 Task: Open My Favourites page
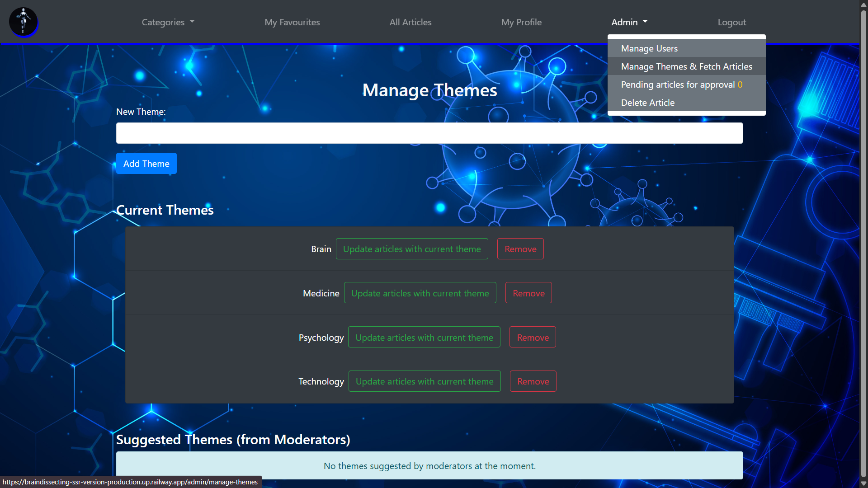(292, 22)
